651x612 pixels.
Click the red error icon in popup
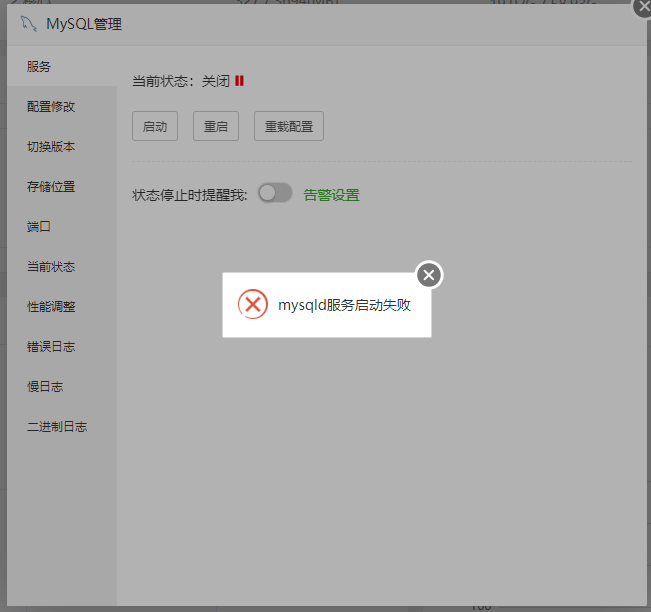pos(252,304)
